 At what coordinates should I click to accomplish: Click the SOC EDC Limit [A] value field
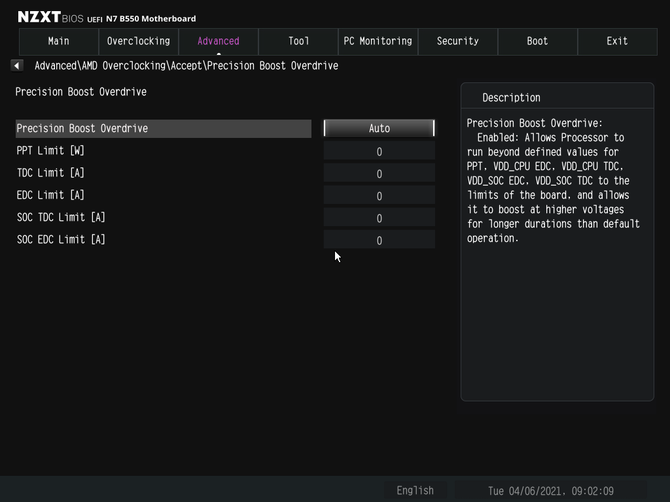click(379, 240)
